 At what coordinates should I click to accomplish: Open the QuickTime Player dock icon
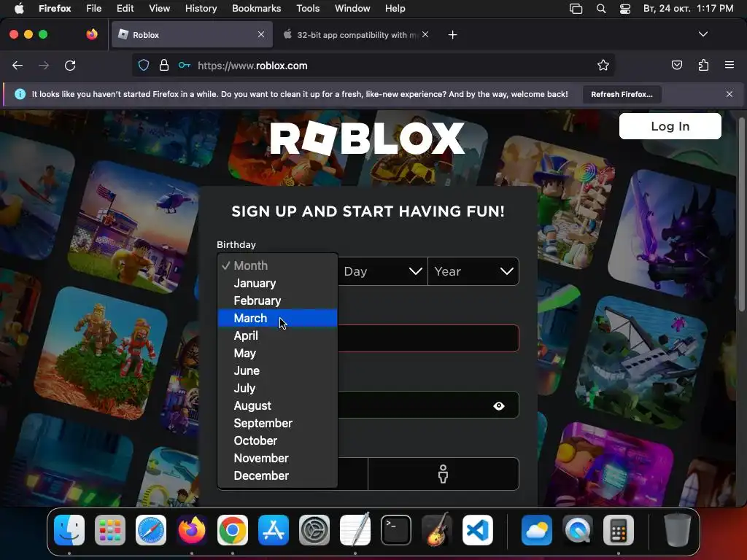click(x=578, y=530)
